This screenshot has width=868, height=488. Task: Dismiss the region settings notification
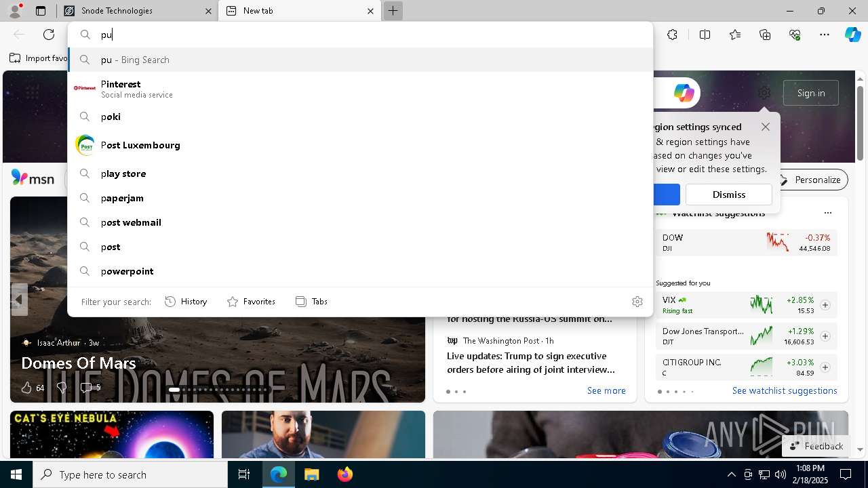click(729, 195)
